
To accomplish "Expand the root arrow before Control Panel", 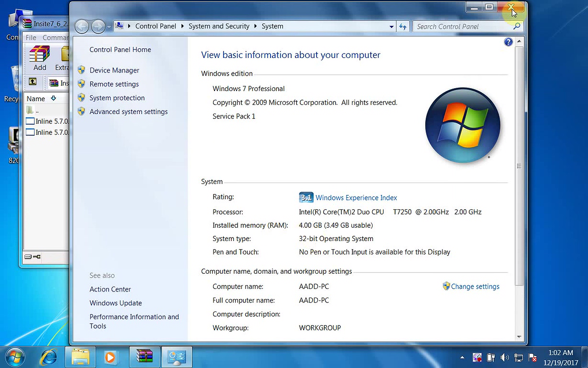I will [129, 26].
